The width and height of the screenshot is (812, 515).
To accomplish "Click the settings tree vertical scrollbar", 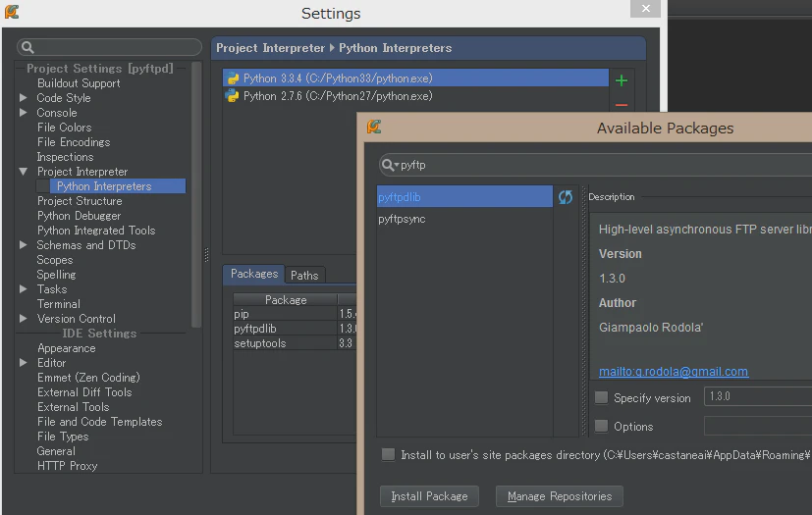I will [x=196, y=194].
